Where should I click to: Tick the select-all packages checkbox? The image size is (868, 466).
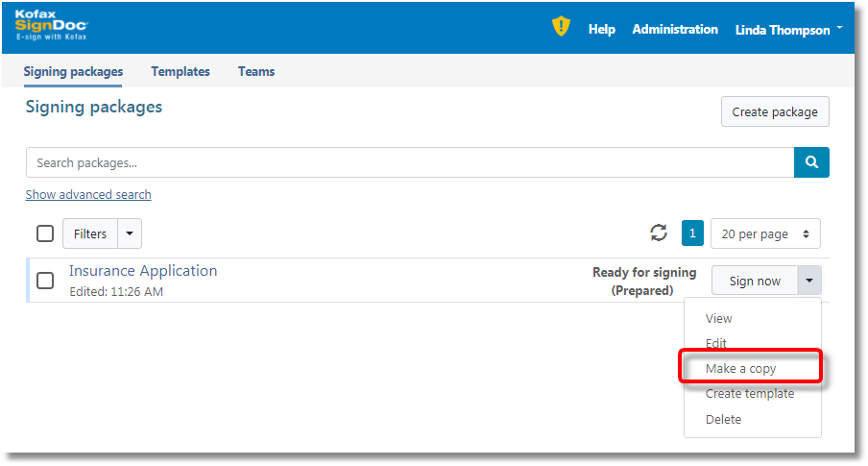coord(45,233)
